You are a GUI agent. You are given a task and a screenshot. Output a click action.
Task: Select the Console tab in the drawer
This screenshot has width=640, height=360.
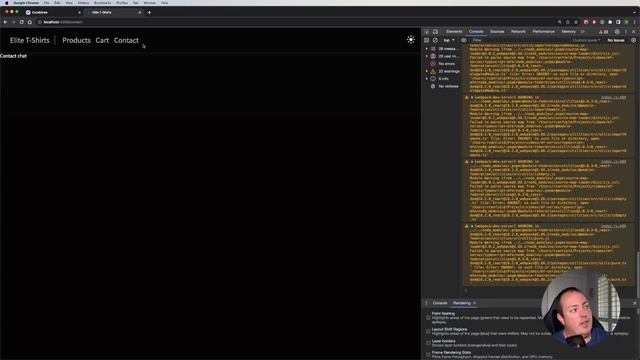coord(440,303)
